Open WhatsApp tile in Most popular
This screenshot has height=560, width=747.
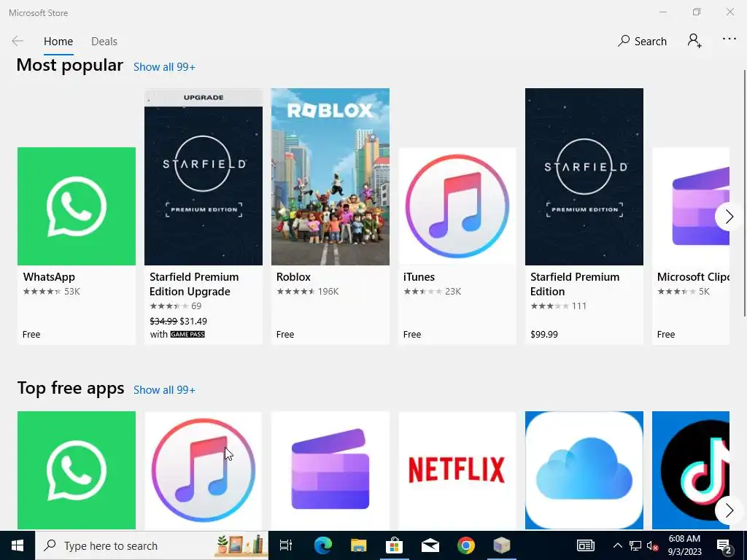click(x=77, y=206)
